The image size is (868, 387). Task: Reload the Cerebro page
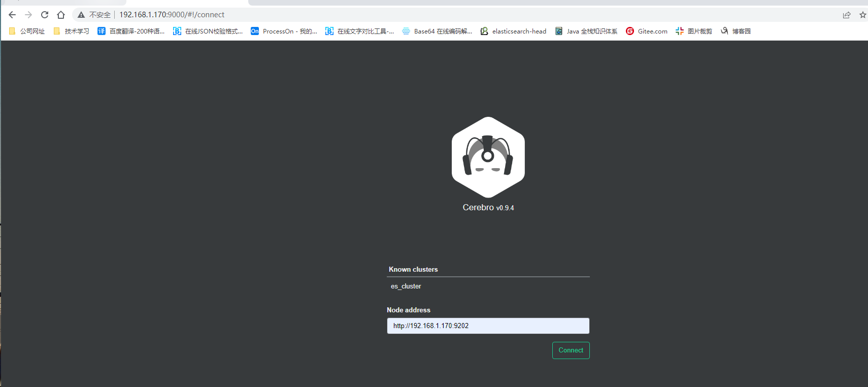(x=45, y=15)
